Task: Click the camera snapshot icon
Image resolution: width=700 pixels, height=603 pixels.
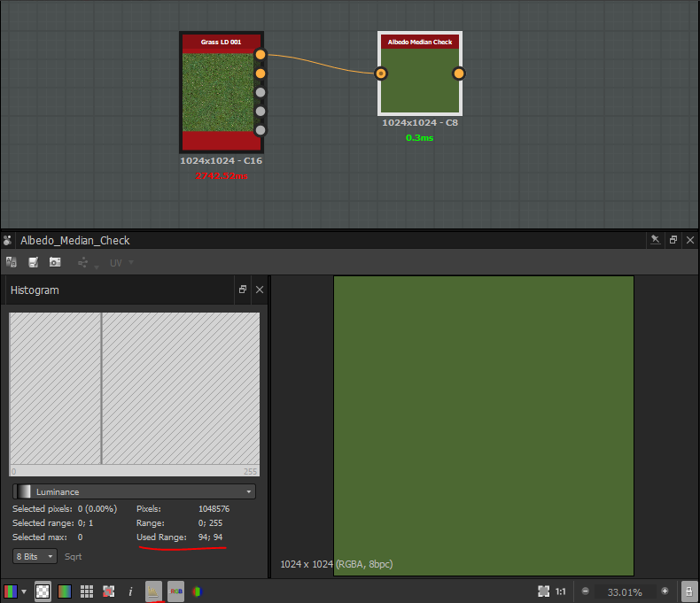Action: coord(55,263)
